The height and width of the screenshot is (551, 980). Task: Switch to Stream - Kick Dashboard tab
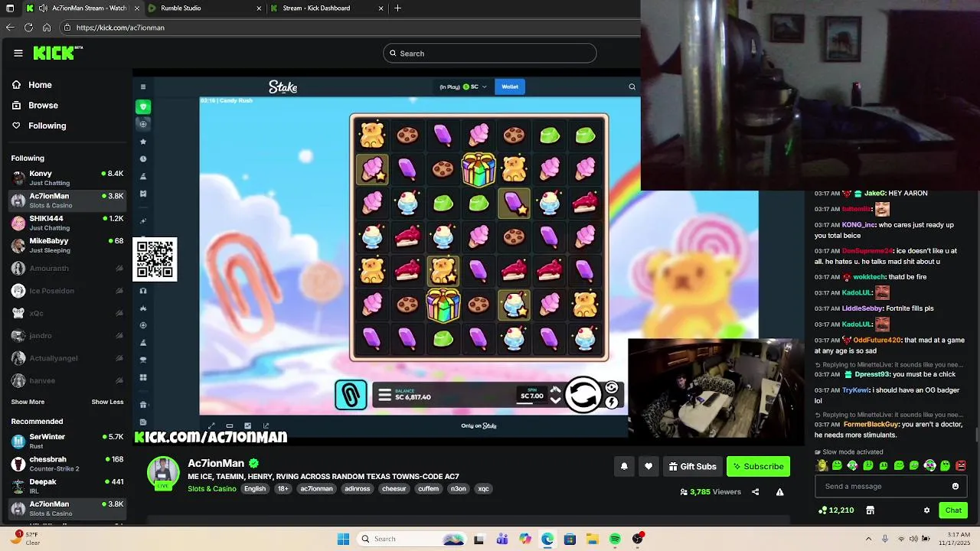(x=327, y=8)
